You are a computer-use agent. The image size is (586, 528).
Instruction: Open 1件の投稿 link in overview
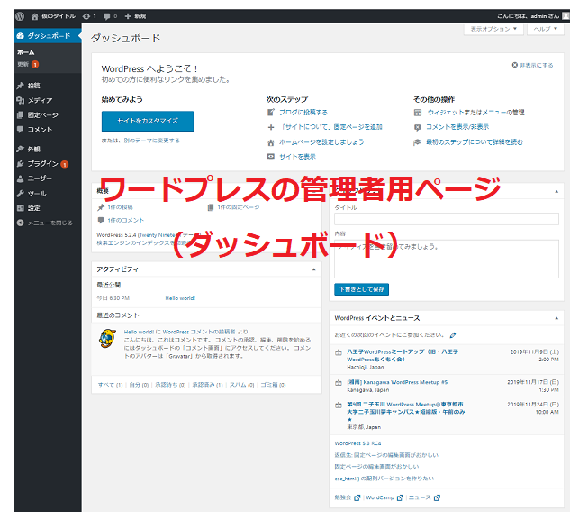pos(120,207)
